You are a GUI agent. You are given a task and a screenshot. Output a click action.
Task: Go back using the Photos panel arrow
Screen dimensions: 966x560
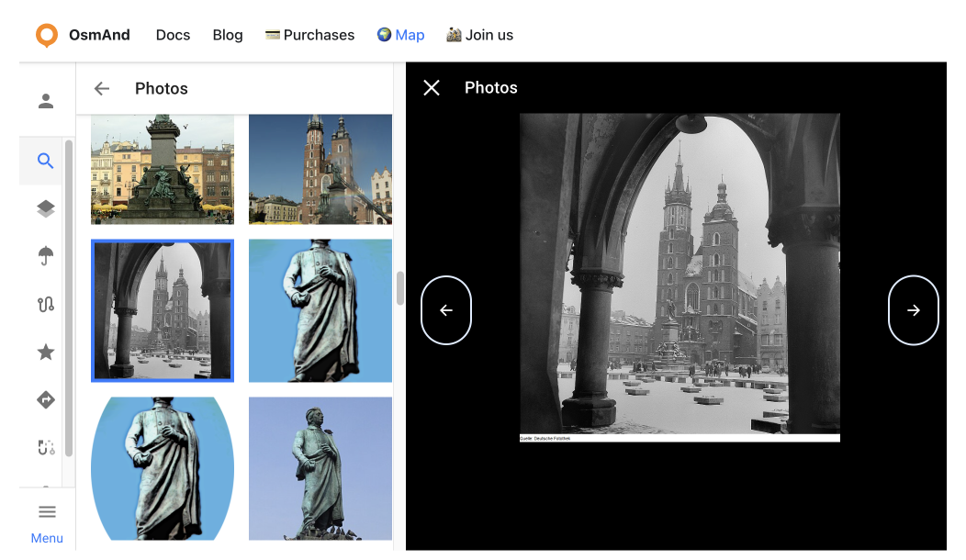pos(102,88)
